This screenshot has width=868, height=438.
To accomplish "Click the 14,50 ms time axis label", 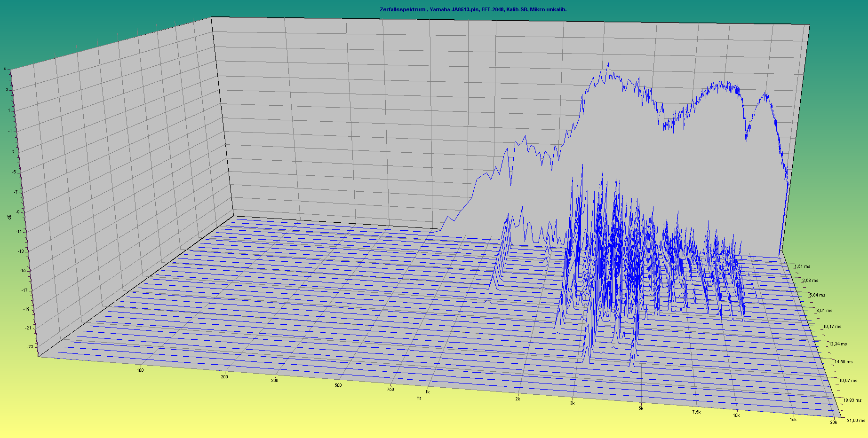I will point(843,362).
